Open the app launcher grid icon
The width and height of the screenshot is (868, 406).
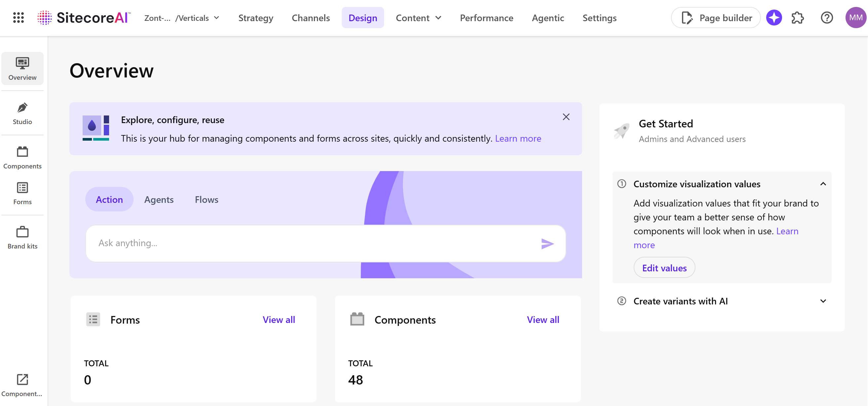pos(19,18)
